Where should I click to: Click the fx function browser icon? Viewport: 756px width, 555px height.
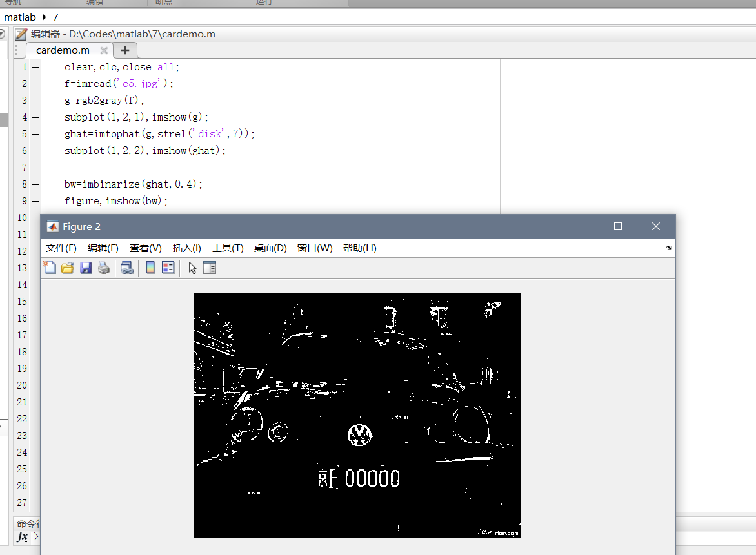[x=22, y=537]
